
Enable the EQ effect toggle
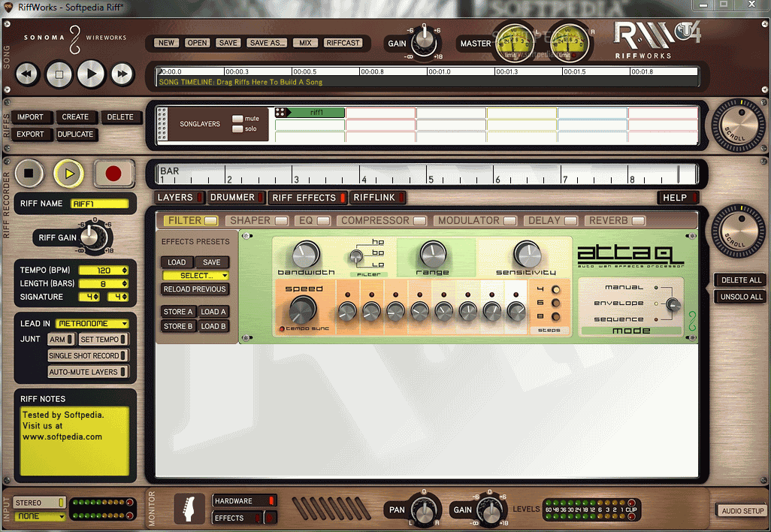click(324, 221)
